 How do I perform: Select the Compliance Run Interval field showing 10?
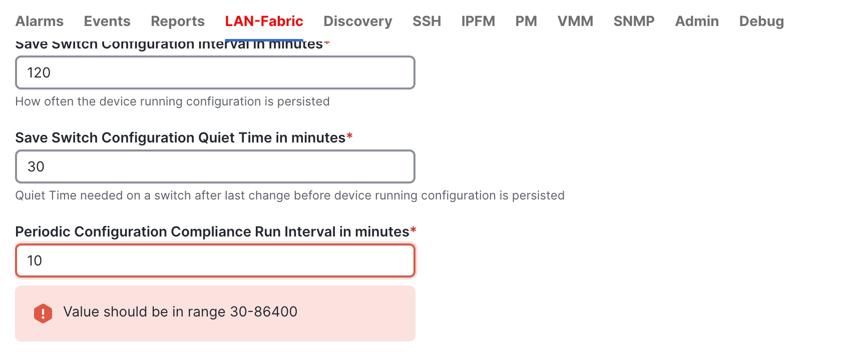click(215, 260)
